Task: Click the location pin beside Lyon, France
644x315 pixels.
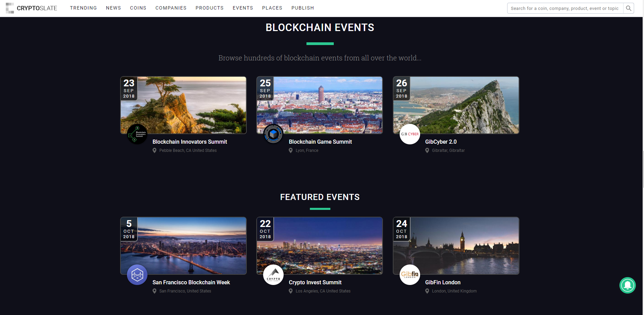Action: click(x=291, y=151)
